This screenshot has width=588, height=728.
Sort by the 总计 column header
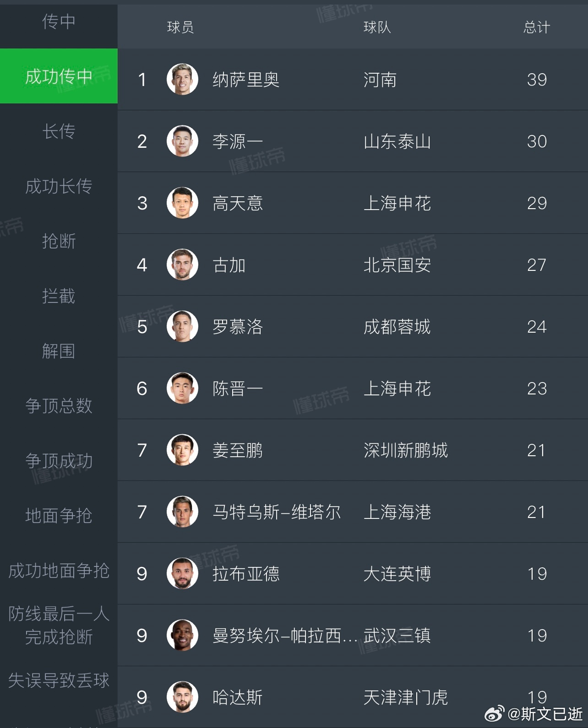coord(536,27)
